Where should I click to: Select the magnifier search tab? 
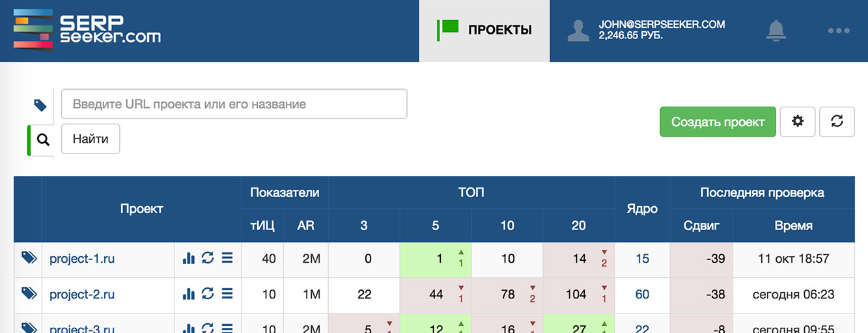pyautogui.click(x=43, y=139)
